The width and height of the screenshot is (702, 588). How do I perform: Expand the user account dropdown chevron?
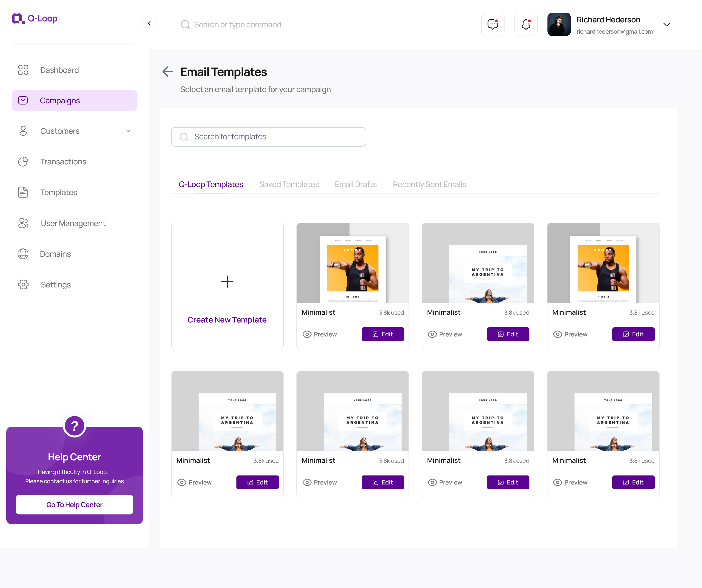pos(667,24)
